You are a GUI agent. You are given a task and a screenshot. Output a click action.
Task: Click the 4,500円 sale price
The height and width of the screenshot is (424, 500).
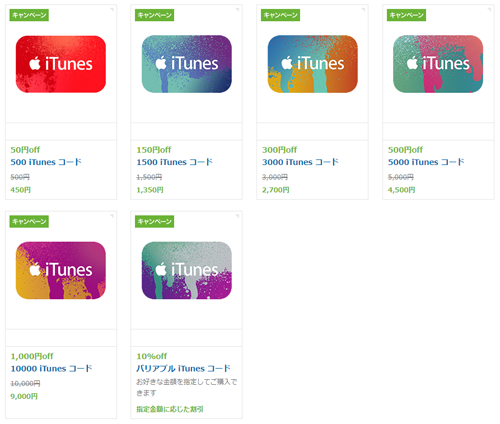(402, 190)
